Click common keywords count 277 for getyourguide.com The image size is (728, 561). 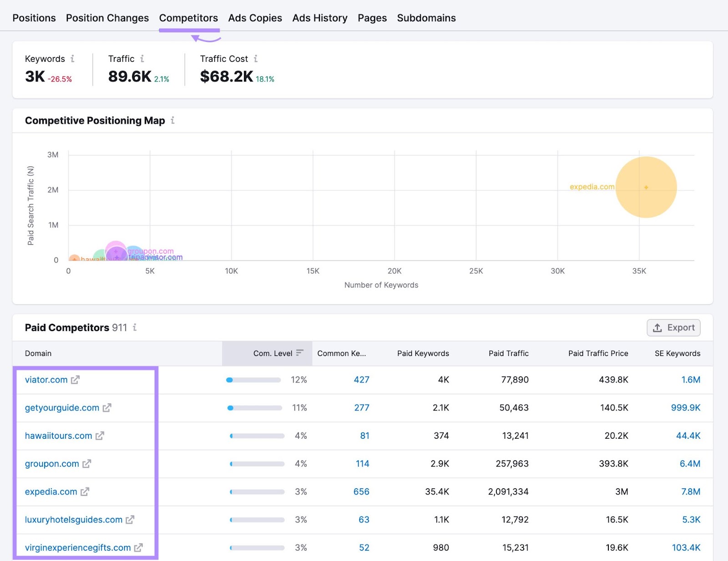(x=362, y=408)
